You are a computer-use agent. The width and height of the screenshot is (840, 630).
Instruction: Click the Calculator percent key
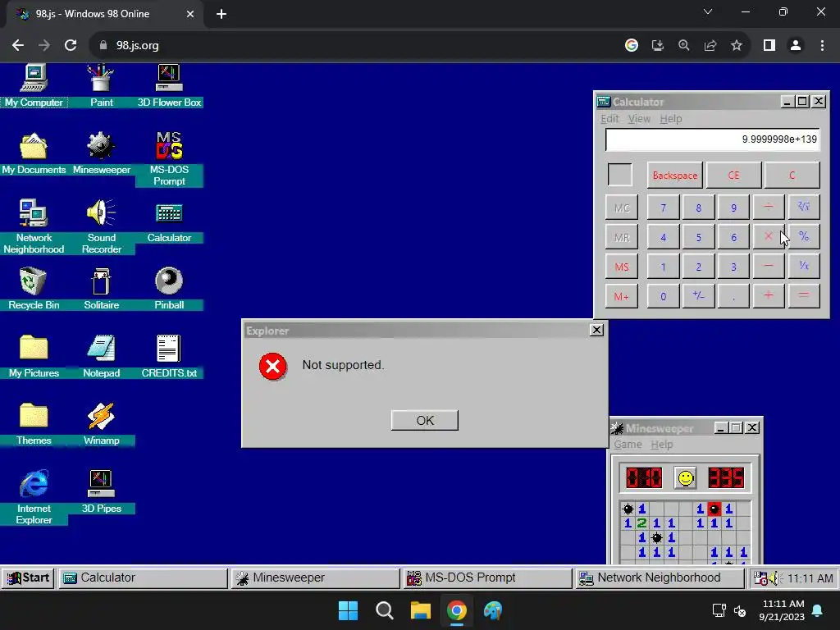[804, 237]
